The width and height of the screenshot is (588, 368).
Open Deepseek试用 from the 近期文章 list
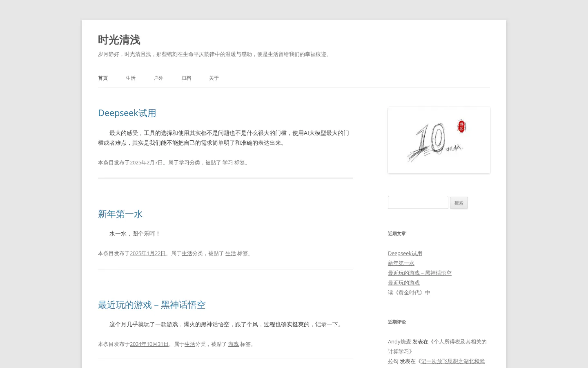pos(405,253)
